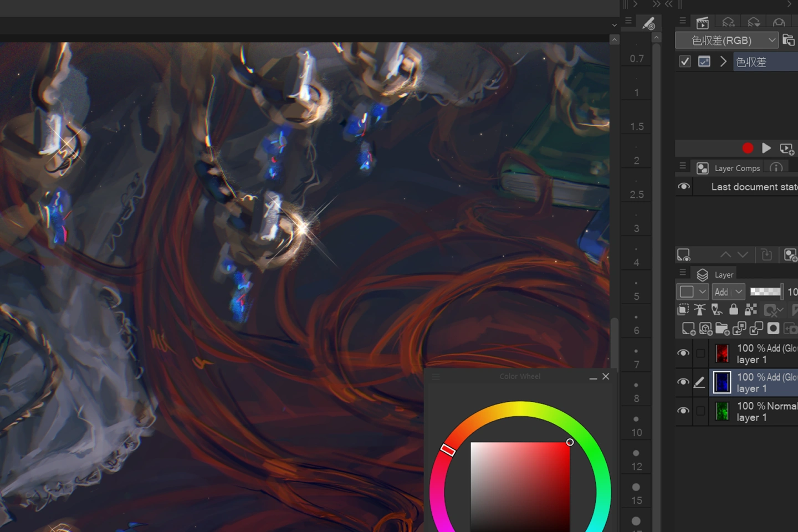The height and width of the screenshot is (532, 798).
Task: Minimize the Color Wheel floating panel
Action: (x=593, y=377)
